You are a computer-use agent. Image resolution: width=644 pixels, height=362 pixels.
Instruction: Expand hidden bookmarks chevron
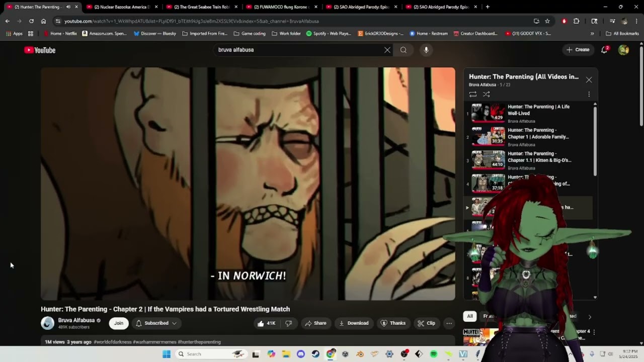click(592, 34)
